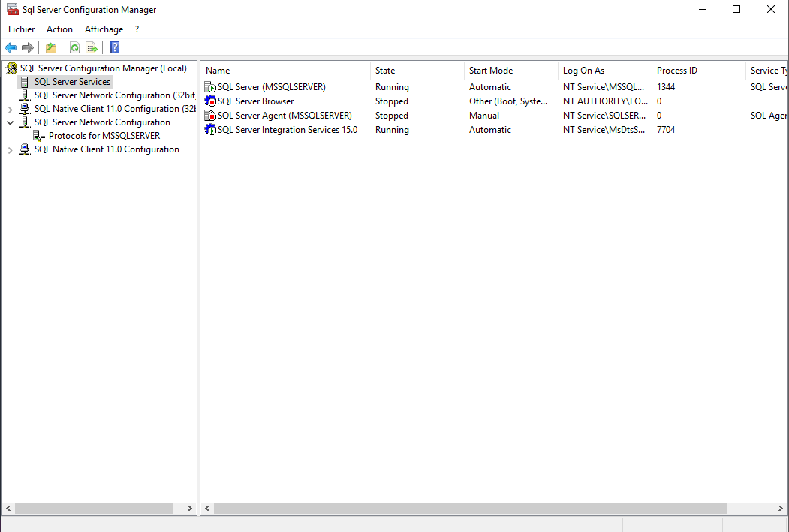789x532 pixels.
Task: Select the SQL Server Browser row name
Action: coord(255,101)
